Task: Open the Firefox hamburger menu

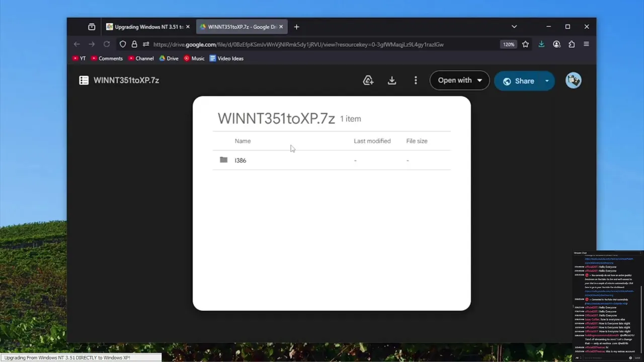Action: [586, 44]
